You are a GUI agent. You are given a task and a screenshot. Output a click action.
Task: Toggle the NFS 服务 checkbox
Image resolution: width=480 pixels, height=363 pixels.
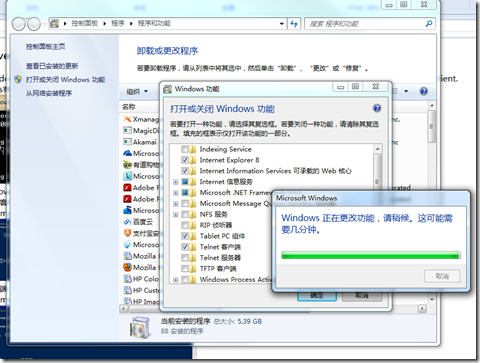point(185,214)
